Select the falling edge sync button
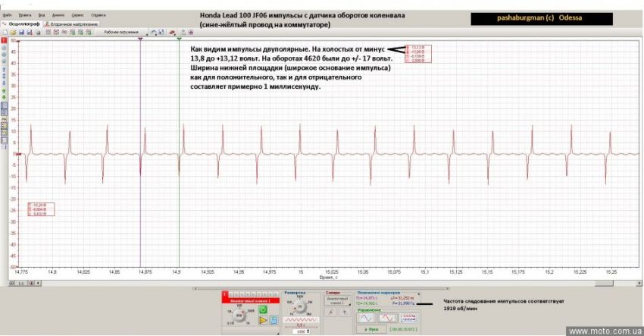Viewport: 644px width, 336px height. coord(344,312)
